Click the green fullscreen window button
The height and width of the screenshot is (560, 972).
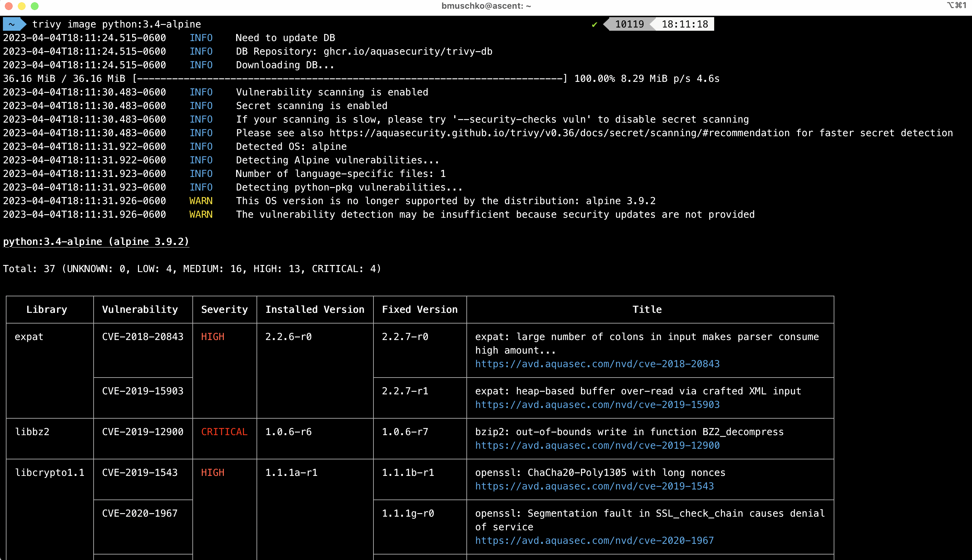(35, 6)
